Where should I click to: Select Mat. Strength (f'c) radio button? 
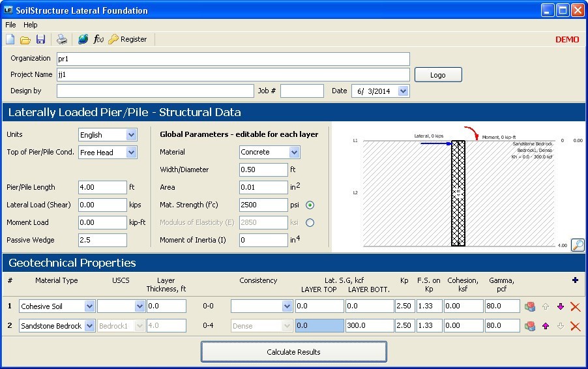coord(310,205)
